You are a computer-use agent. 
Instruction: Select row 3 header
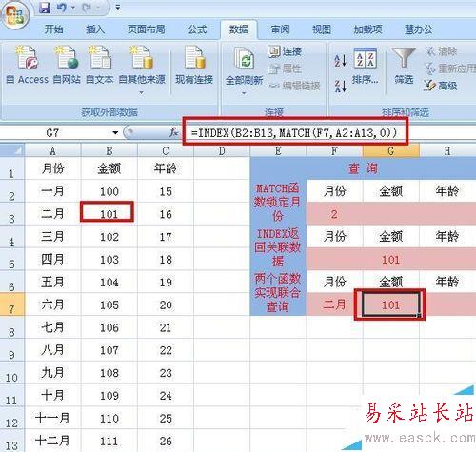12,214
